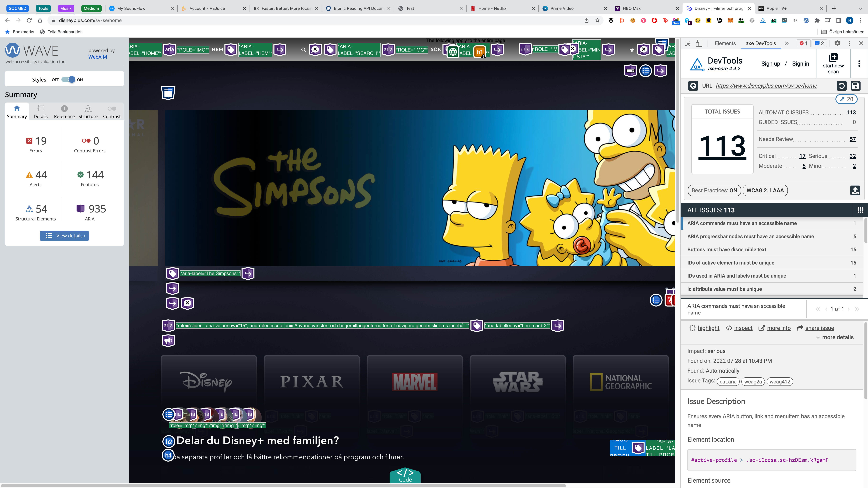
Task: Select the Elements tab in DevTools
Action: point(725,43)
